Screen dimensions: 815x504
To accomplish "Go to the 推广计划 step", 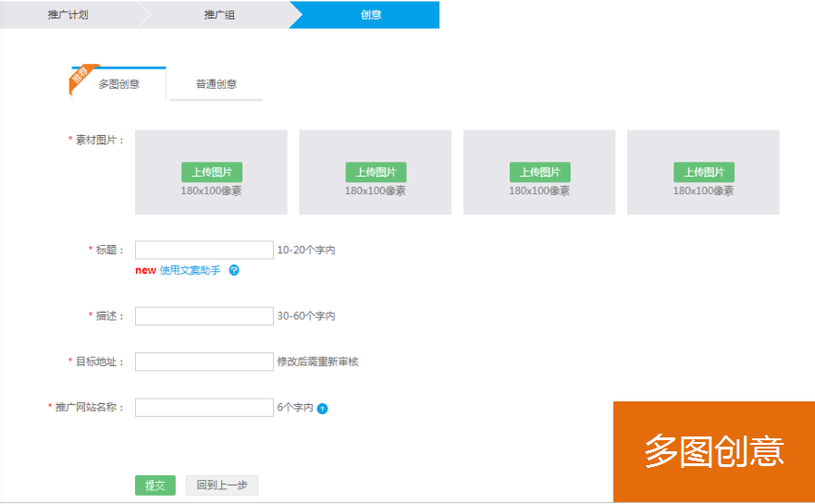I will point(68,15).
